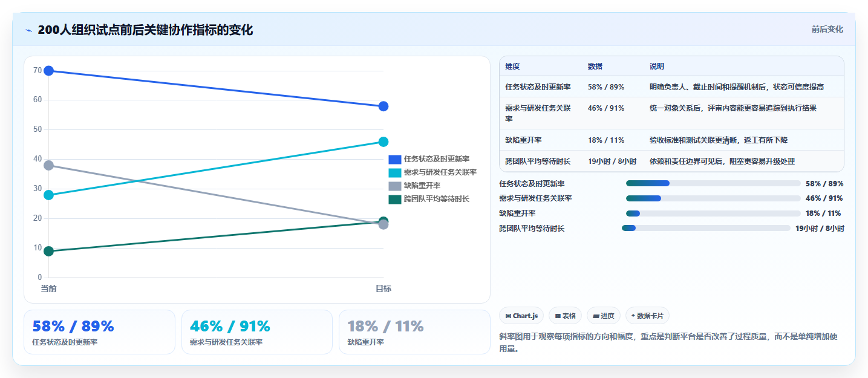Click table cell 跨团队平均等待时长
868x378 pixels.
pyautogui.click(x=538, y=161)
